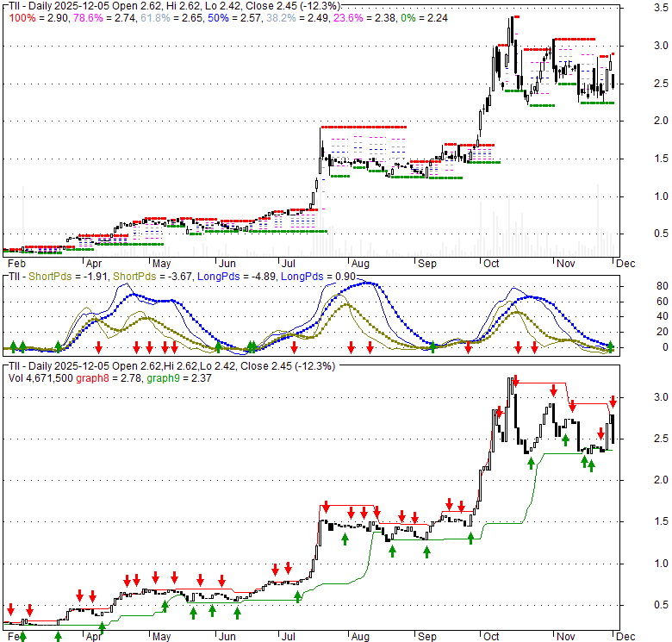This screenshot has width=672, height=642.
Task: Select the Sep month label under top chart
Action: tap(426, 264)
